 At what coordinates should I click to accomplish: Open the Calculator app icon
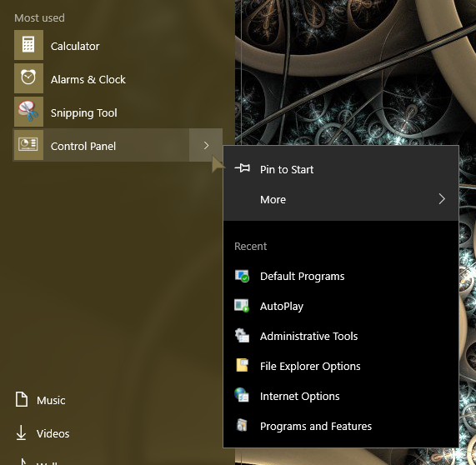[x=28, y=45]
